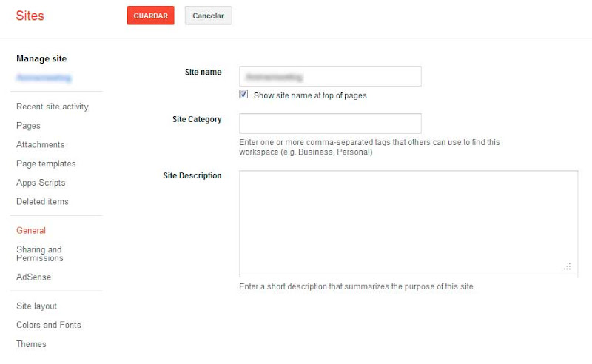Click inside the Site Description textarea
This screenshot has width=592, height=364.
coord(408,223)
